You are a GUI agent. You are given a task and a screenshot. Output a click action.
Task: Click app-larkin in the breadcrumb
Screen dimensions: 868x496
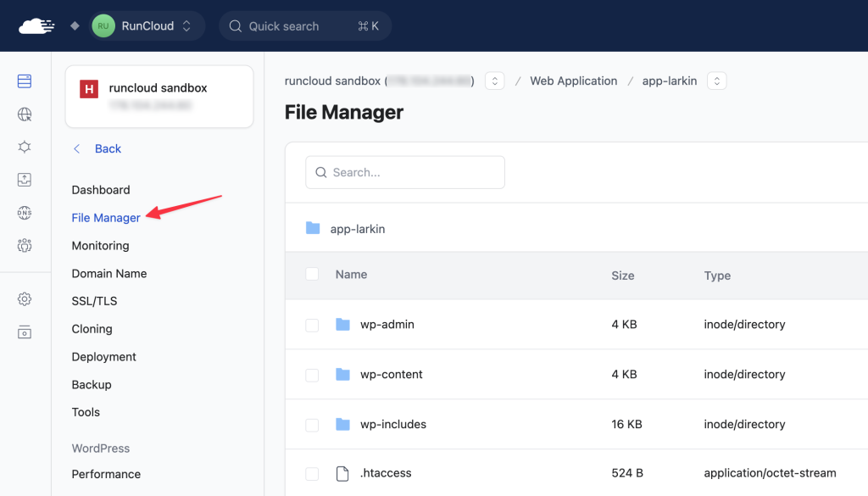click(x=670, y=81)
